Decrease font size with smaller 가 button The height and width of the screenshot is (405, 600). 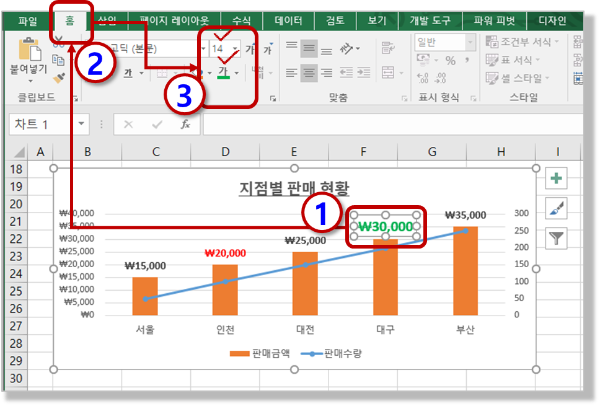pyautogui.click(x=268, y=49)
